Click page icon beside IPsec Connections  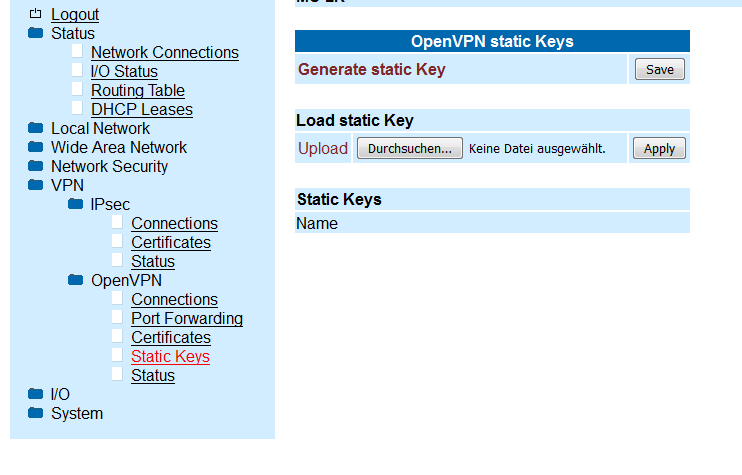pyautogui.click(x=117, y=222)
